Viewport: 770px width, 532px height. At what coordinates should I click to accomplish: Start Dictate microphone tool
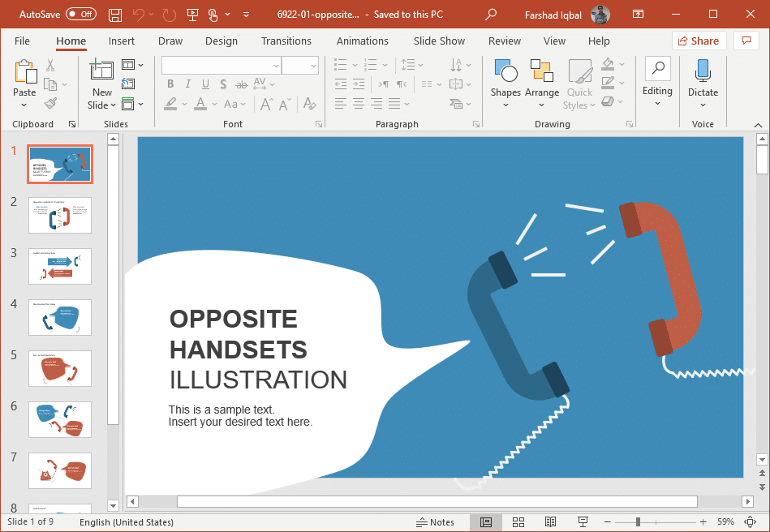(703, 73)
